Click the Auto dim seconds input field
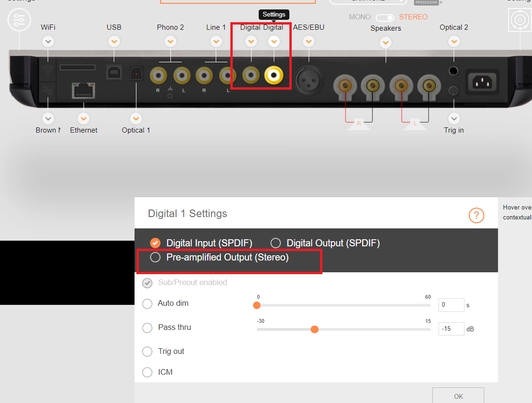Image resolution: width=532 pixels, height=403 pixels. click(451, 305)
